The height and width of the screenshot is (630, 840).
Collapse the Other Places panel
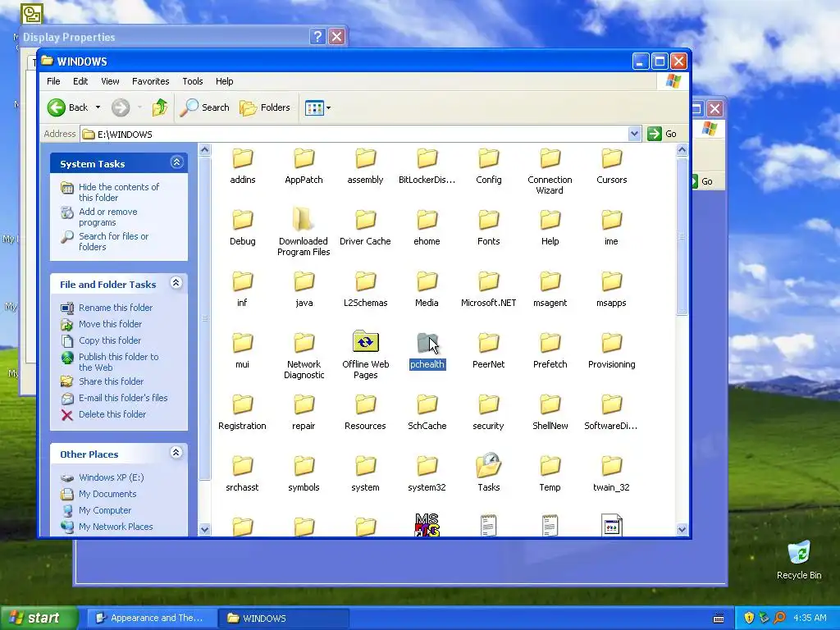(176, 453)
